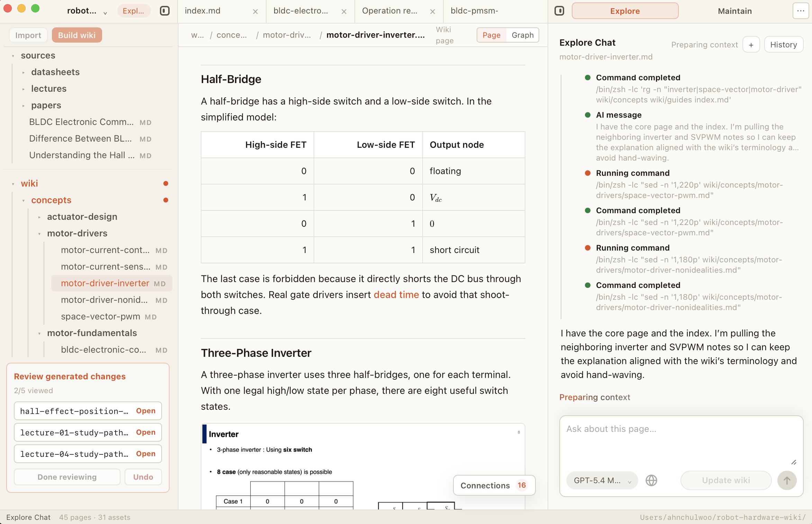Open Connections 16 panel
The height and width of the screenshot is (524, 812).
(x=494, y=485)
